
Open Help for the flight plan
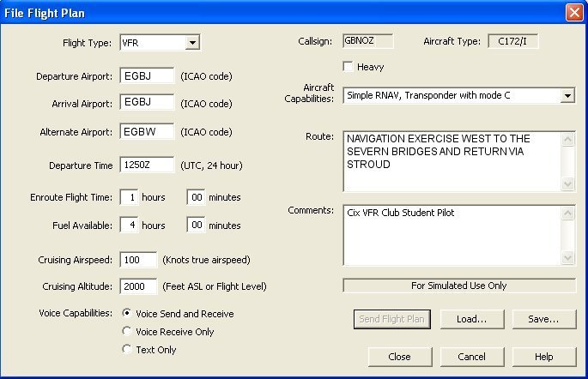click(x=543, y=357)
